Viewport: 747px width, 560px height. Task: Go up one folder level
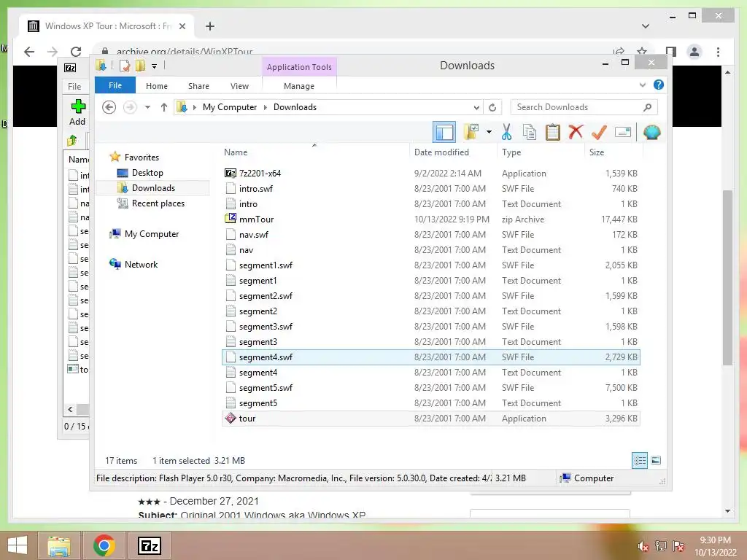click(x=164, y=107)
